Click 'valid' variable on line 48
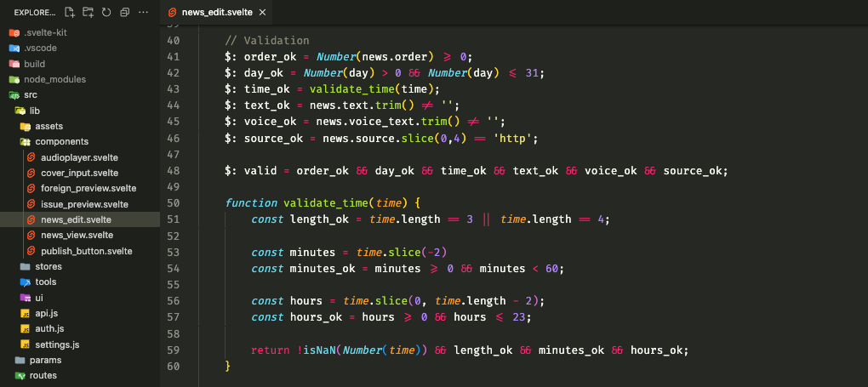 click(x=260, y=170)
